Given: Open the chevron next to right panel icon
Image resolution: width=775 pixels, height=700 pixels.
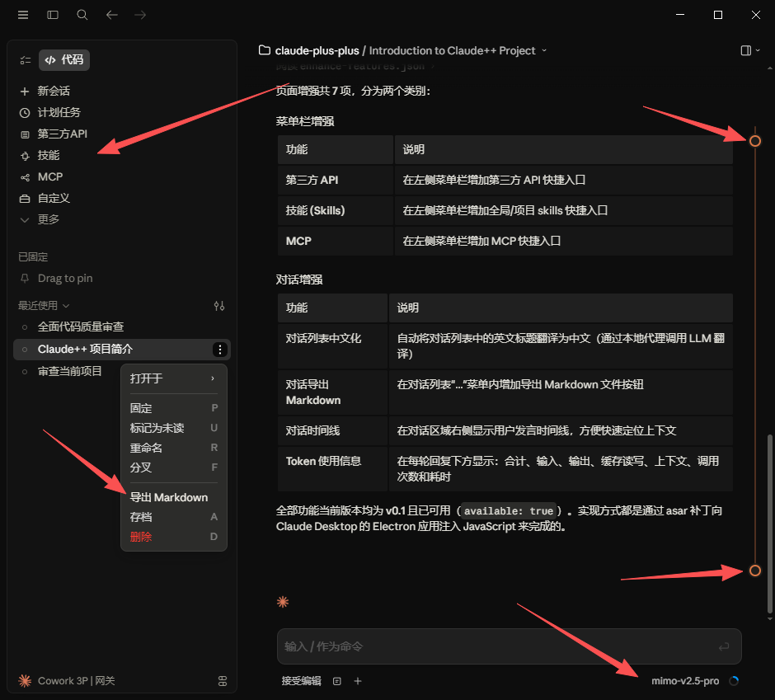Looking at the screenshot, I should pos(759,50).
